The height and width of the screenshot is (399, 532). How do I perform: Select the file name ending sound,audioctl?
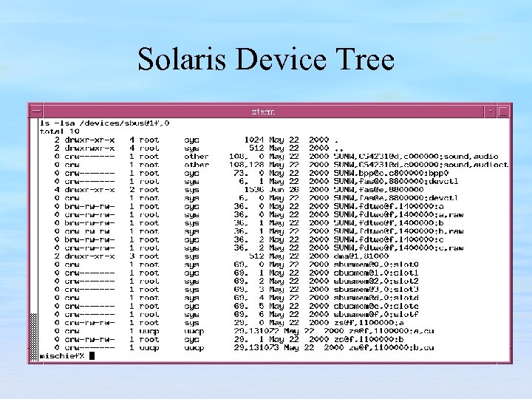point(421,165)
